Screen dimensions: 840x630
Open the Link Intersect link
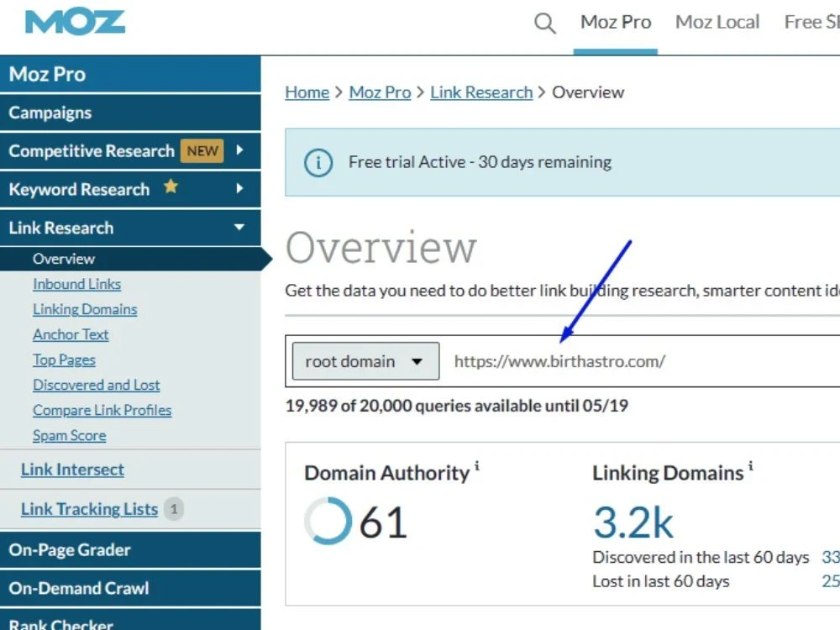click(x=72, y=470)
